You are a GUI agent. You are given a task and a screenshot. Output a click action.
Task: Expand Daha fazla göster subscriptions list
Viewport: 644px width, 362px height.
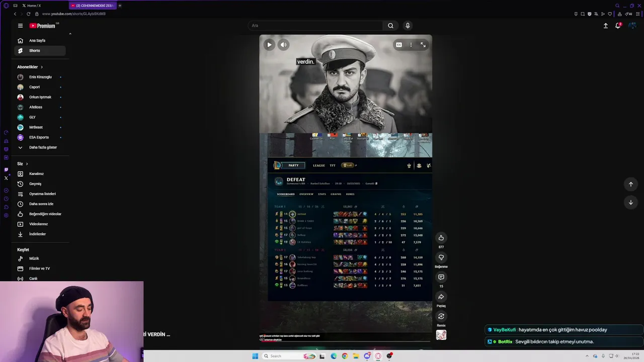40,147
